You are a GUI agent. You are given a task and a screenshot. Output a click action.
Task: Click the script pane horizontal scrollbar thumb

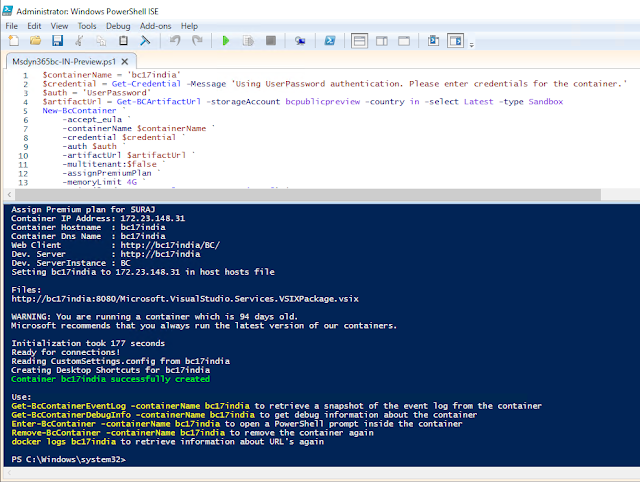coord(308,195)
